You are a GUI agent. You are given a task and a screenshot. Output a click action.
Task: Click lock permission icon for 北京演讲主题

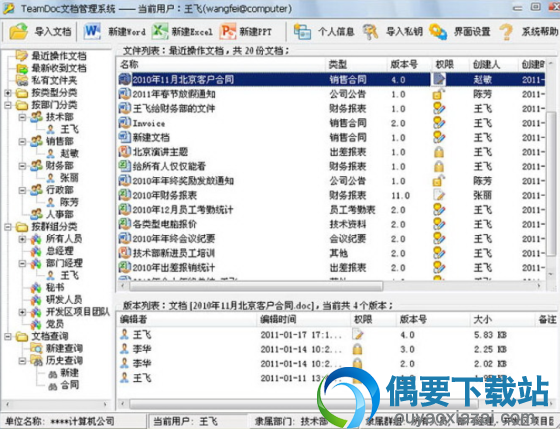click(x=439, y=152)
